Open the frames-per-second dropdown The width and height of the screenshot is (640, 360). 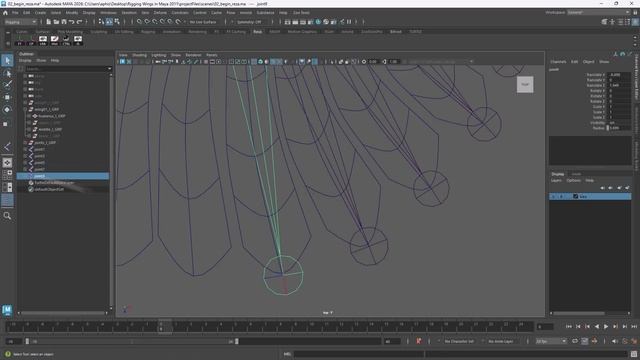(551, 341)
